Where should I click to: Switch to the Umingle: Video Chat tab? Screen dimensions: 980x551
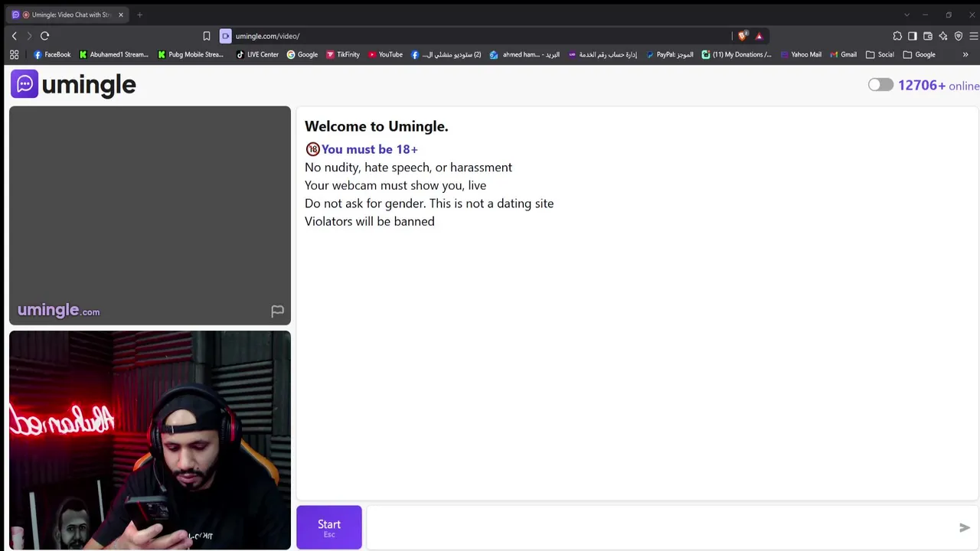point(67,15)
